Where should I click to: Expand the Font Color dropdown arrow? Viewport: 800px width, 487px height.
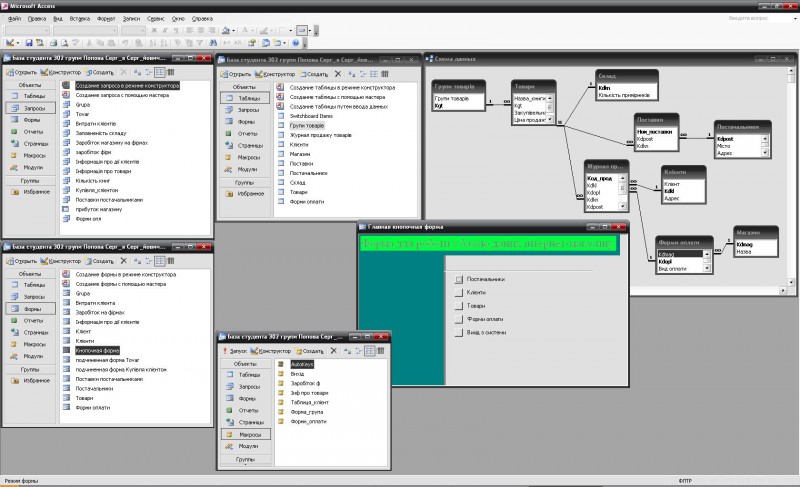pyautogui.click(x=253, y=31)
